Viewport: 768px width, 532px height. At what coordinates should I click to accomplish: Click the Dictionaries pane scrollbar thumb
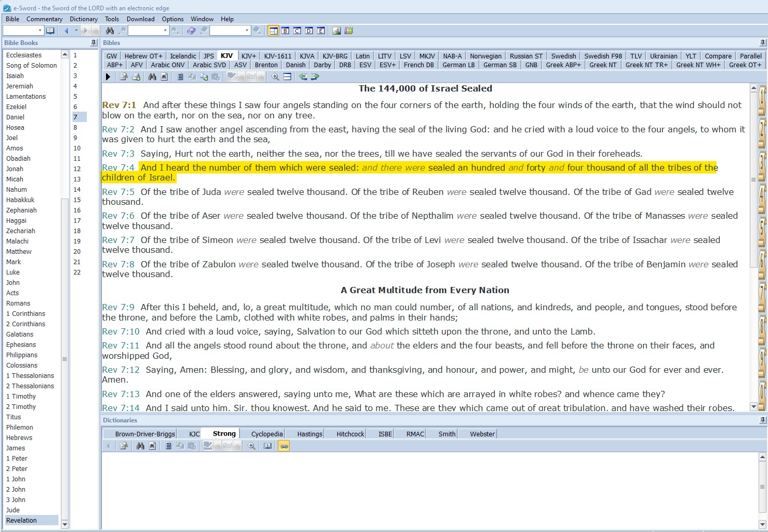(762, 487)
